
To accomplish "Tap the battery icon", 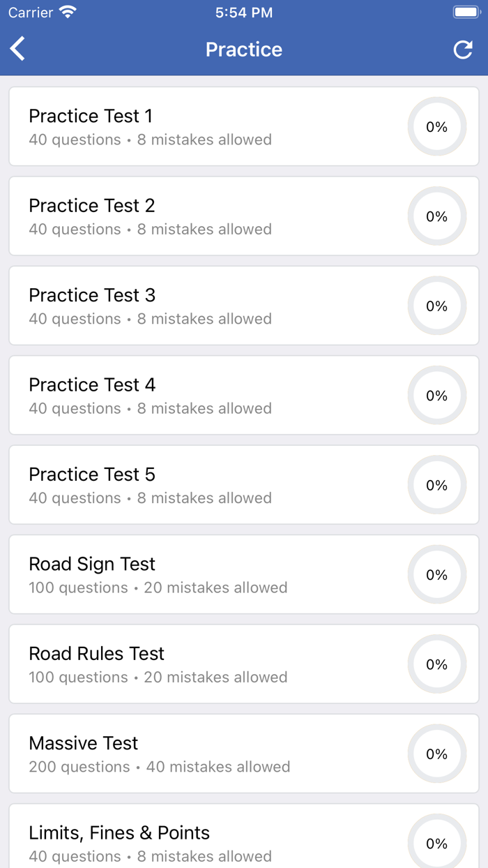I will click(x=466, y=11).
